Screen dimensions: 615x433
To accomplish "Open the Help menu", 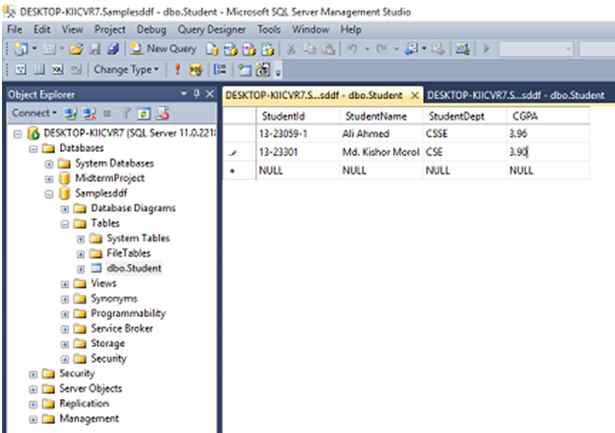I will point(351,29).
